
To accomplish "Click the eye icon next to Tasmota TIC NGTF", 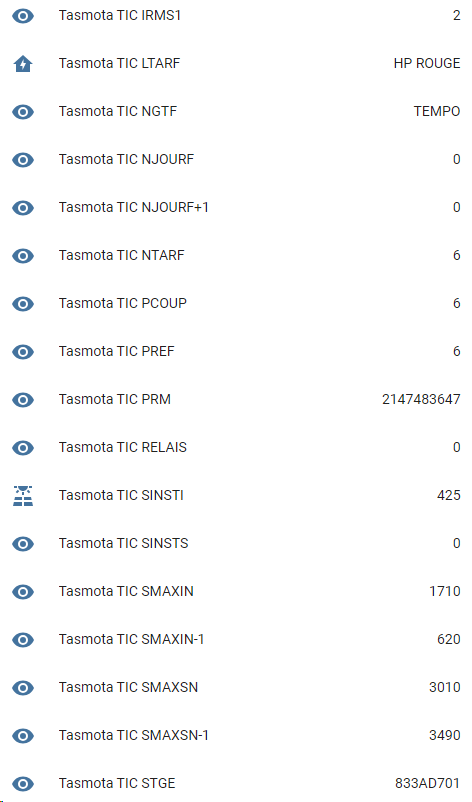I will [x=23, y=112].
